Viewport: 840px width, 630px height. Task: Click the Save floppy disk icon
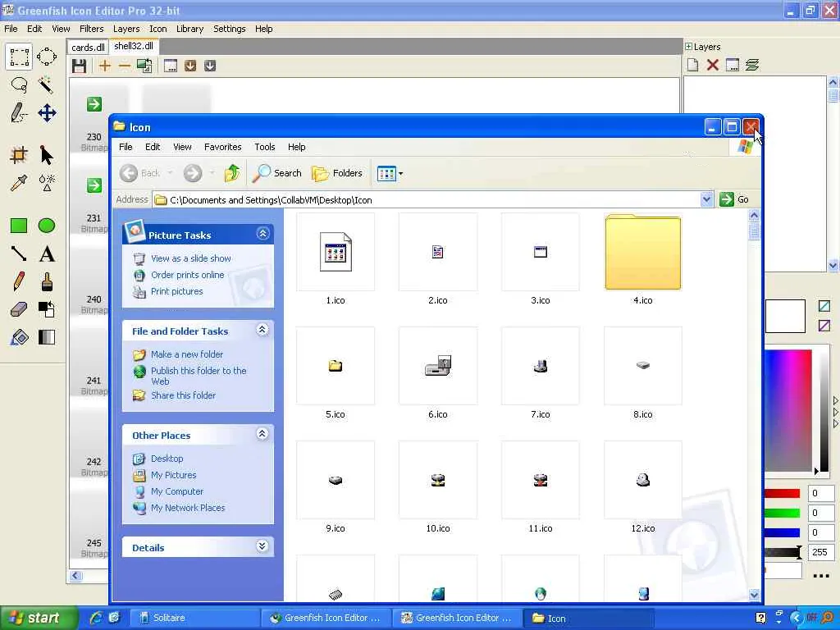tap(80, 66)
